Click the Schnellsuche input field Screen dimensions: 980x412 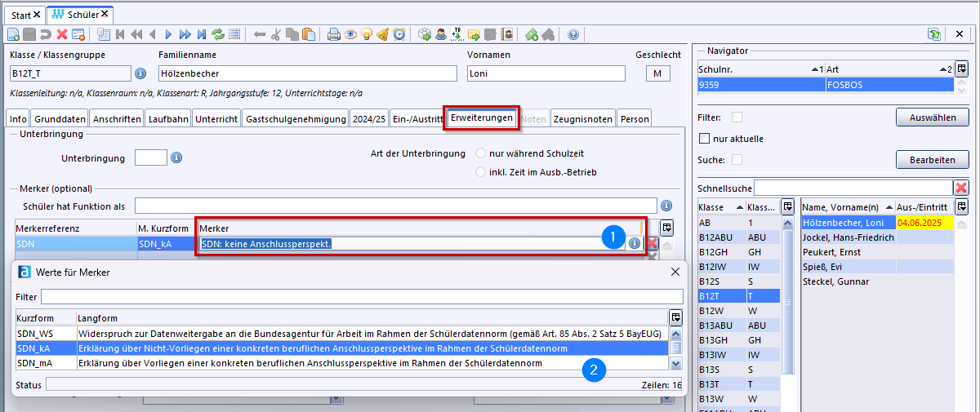(853, 188)
